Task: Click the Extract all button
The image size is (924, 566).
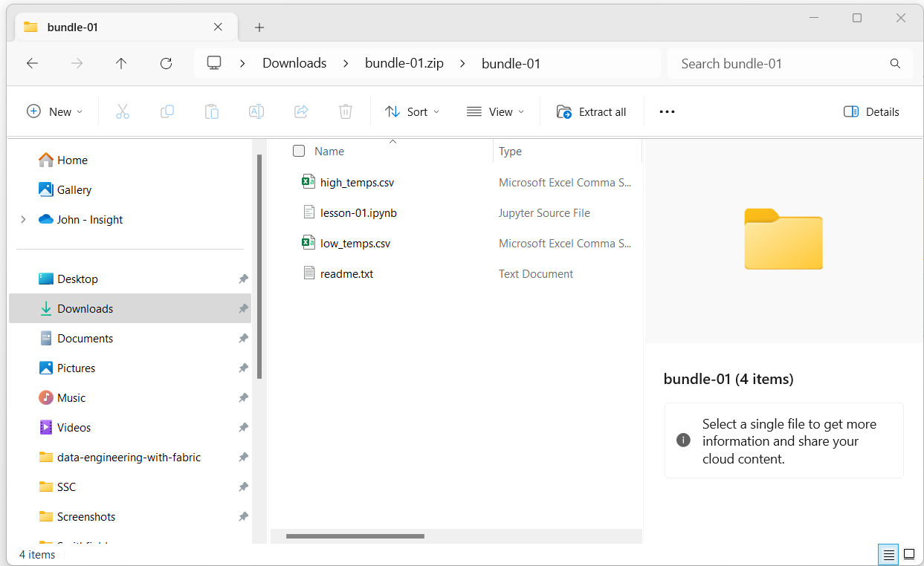Action: click(592, 111)
